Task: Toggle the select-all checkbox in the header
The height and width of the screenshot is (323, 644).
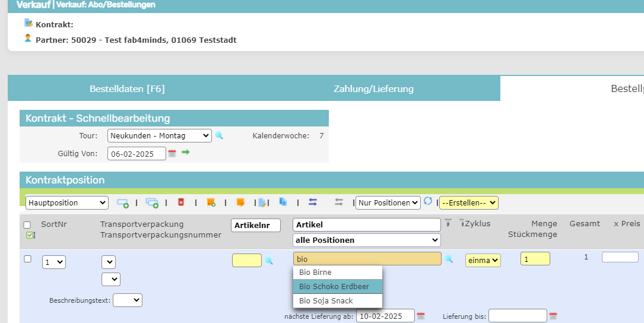Action: (x=27, y=225)
